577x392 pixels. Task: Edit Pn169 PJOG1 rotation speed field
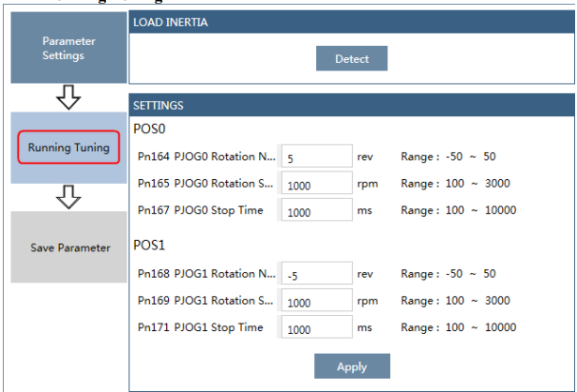pyautogui.click(x=317, y=300)
